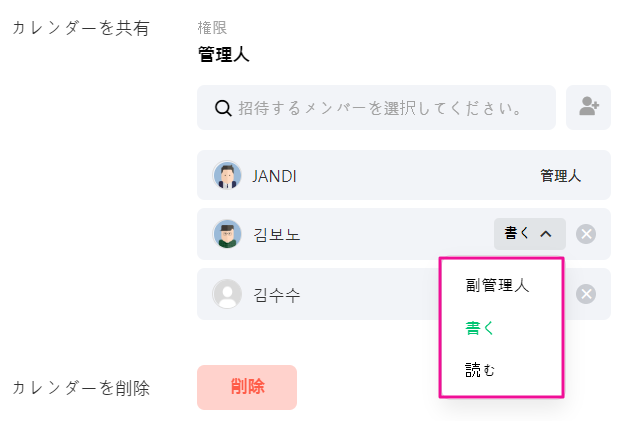
Task: Click 김수수's default avatar icon
Action: 227,294
